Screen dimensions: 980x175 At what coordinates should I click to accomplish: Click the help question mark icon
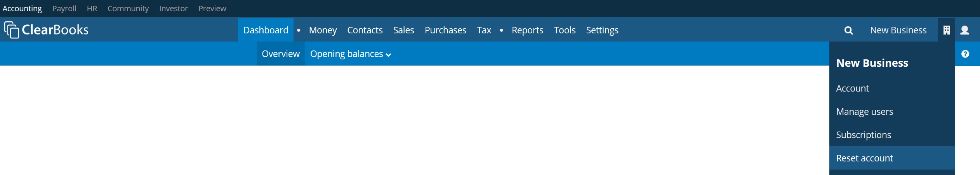click(965, 54)
